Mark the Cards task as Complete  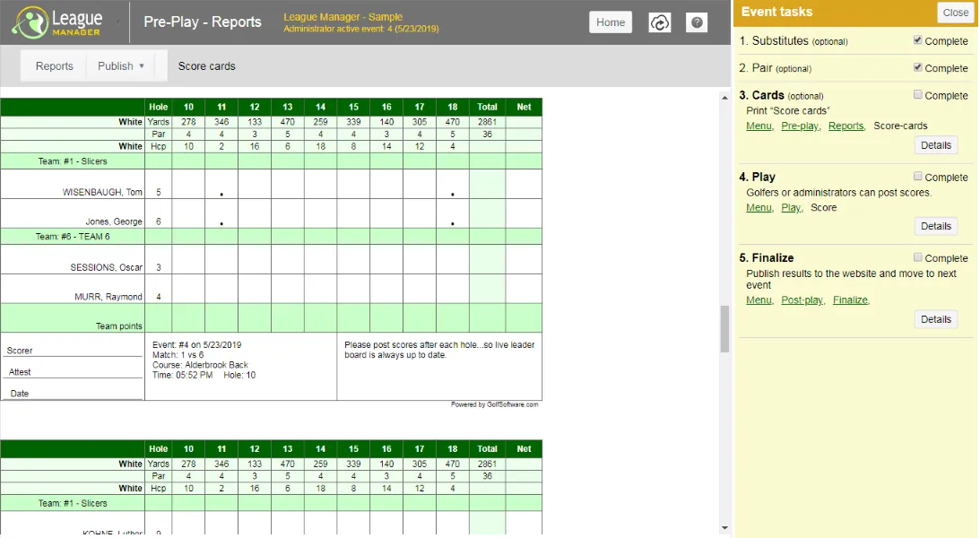[918, 95]
